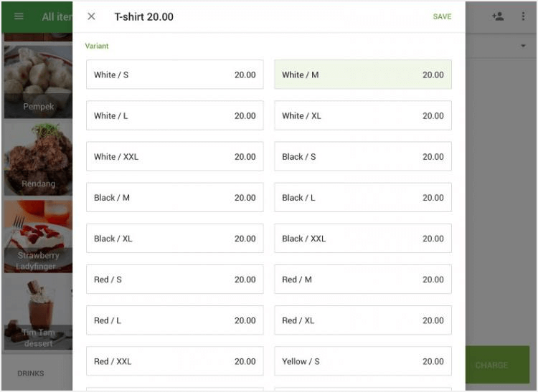Tap the Strawberry Ladyfinger item thumbnail
Viewport: 538px width, 392px height.
coord(38,236)
